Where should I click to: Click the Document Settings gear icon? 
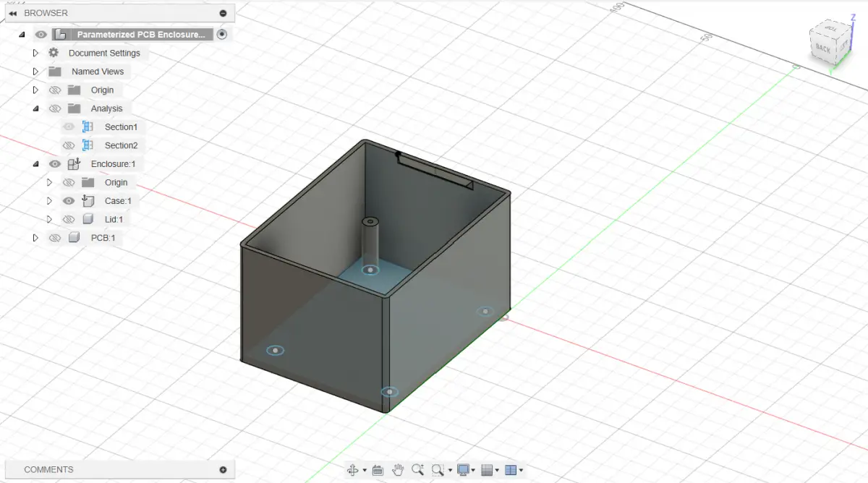pos(54,53)
